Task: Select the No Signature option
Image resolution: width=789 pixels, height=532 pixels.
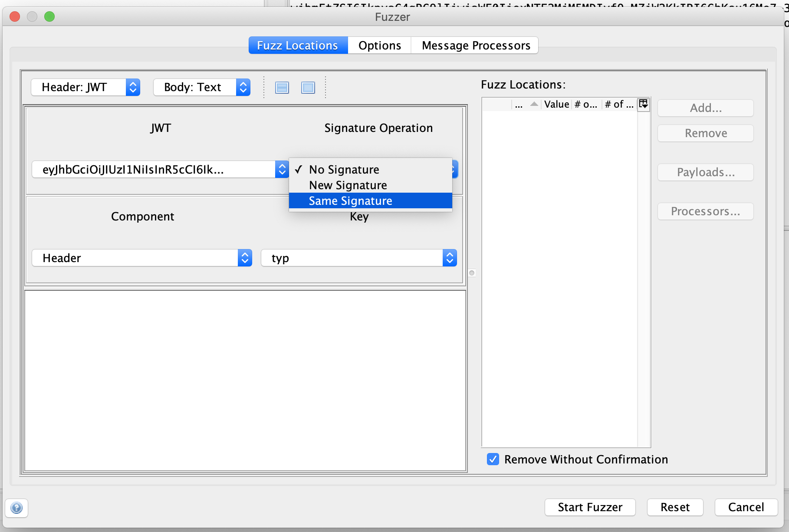Action: pos(343,170)
